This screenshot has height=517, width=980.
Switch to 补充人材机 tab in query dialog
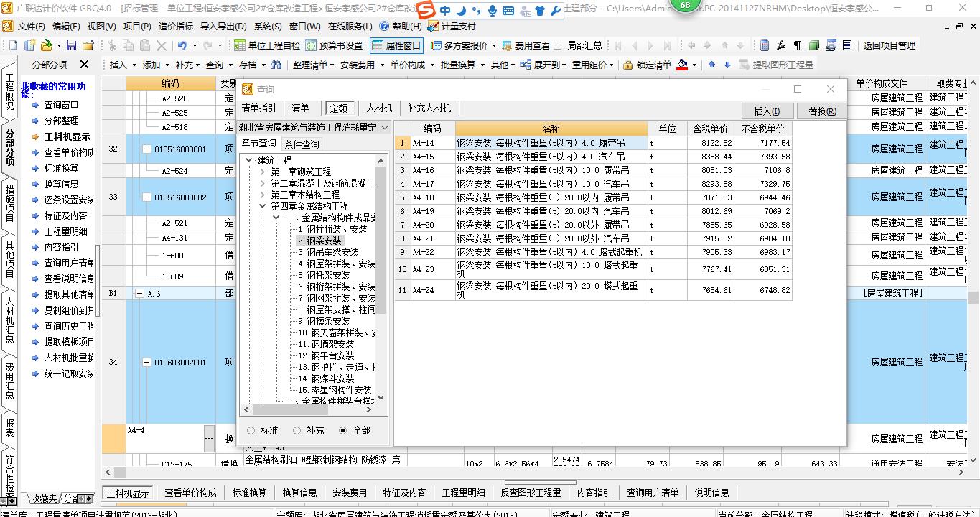tap(429, 108)
